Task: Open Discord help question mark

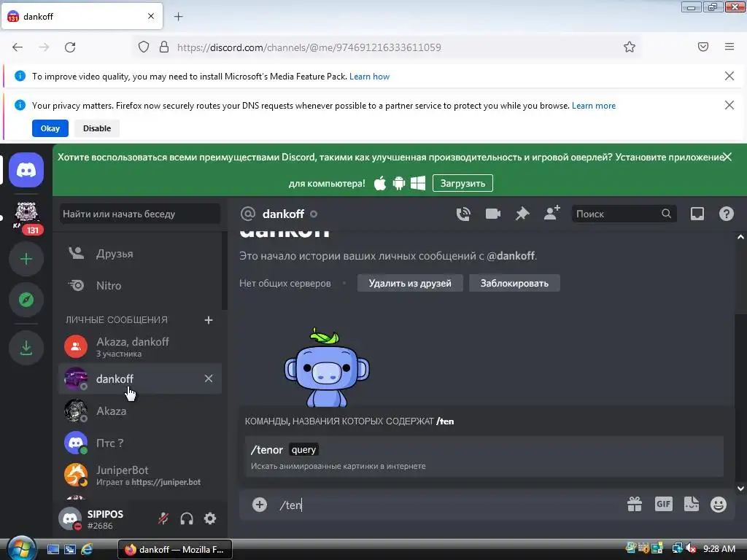Action: 726,214
